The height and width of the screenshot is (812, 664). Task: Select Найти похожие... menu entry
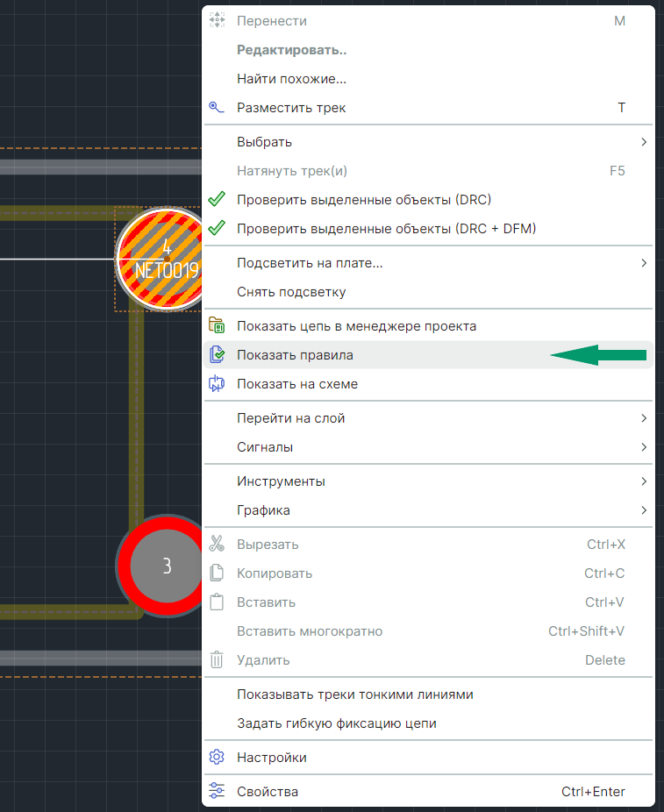[x=428, y=79]
